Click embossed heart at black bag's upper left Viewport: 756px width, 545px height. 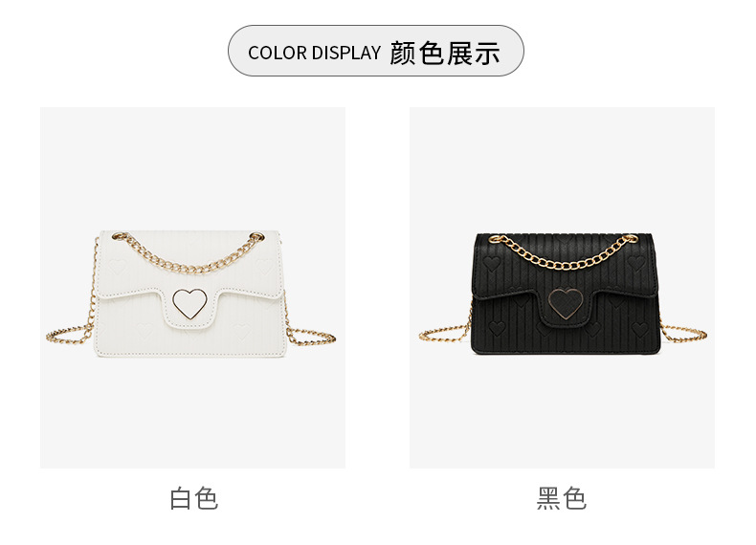click(492, 264)
